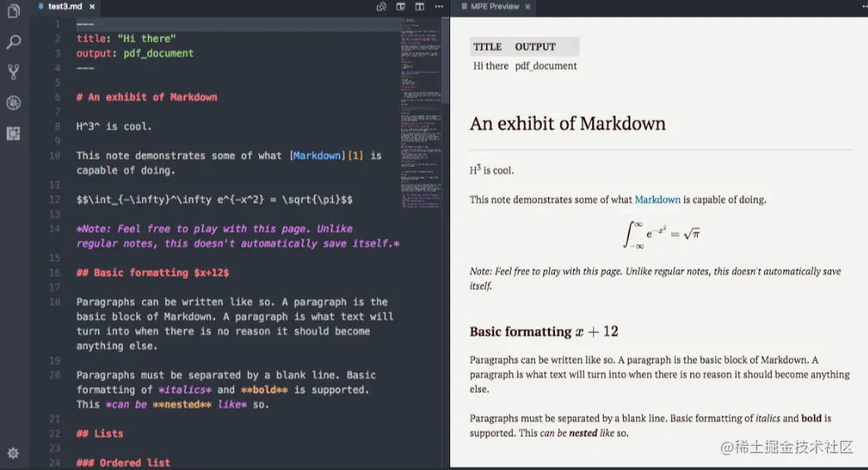Switch to the MPE Preview tab

click(x=494, y=7)
